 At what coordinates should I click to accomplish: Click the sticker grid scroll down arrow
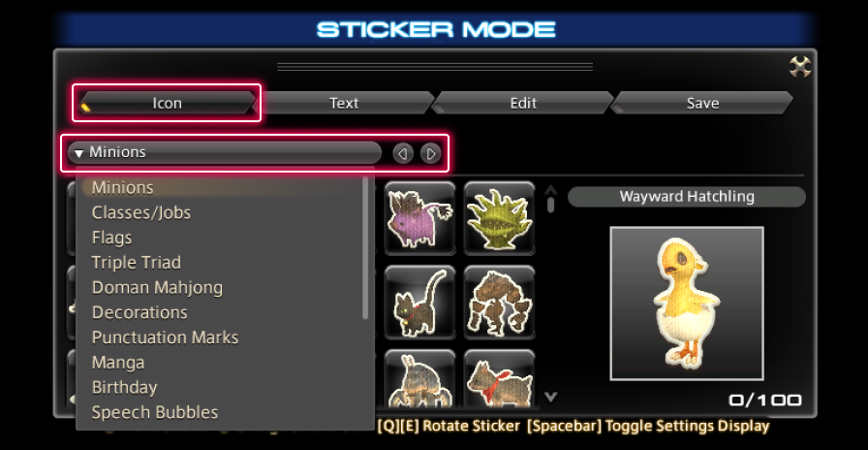pos(551,397)
